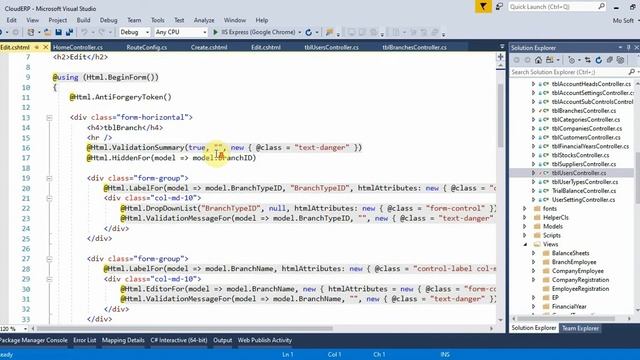
Task: Expand the fonts folder
Action: 525,209
